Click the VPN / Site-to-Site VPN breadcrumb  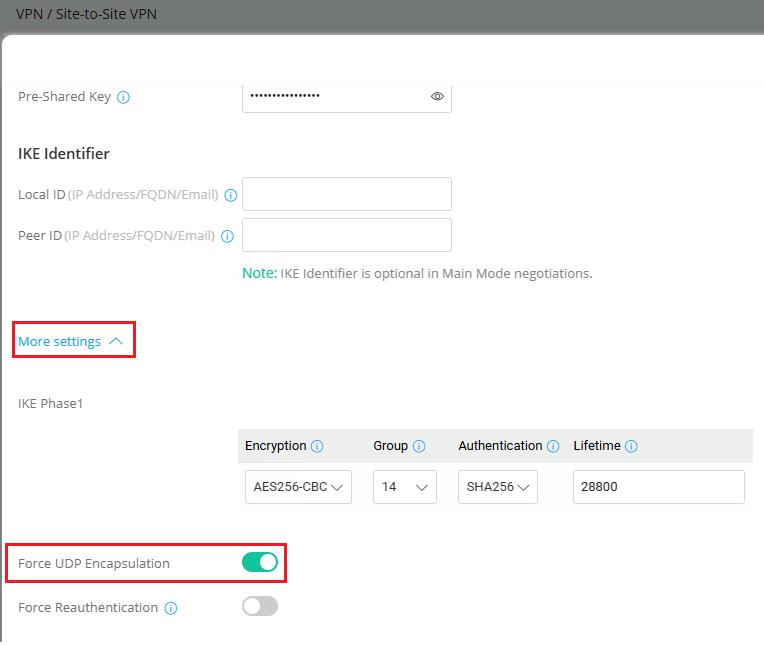point(86,15)
